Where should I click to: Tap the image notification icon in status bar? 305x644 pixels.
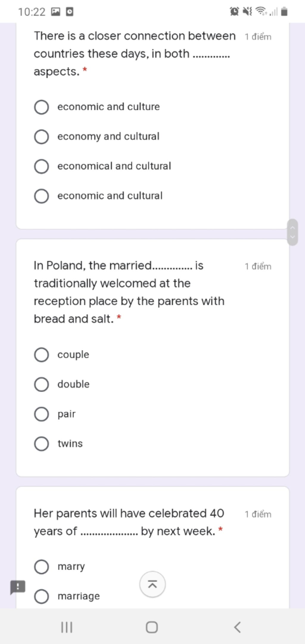(x=56, y=12)
